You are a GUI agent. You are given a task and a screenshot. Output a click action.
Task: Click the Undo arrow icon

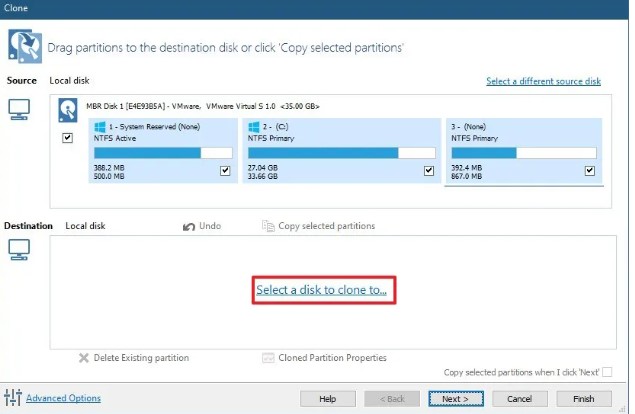(x=189, y=226)
